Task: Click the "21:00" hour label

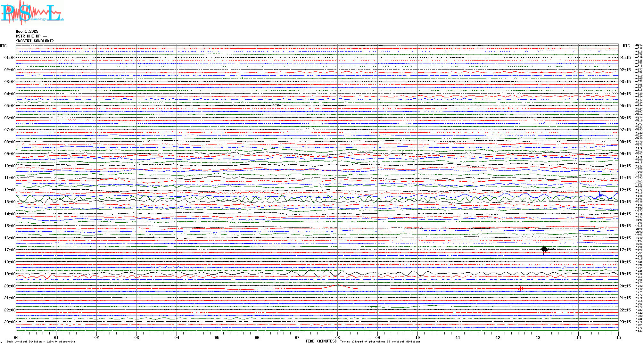Action: 10,298
